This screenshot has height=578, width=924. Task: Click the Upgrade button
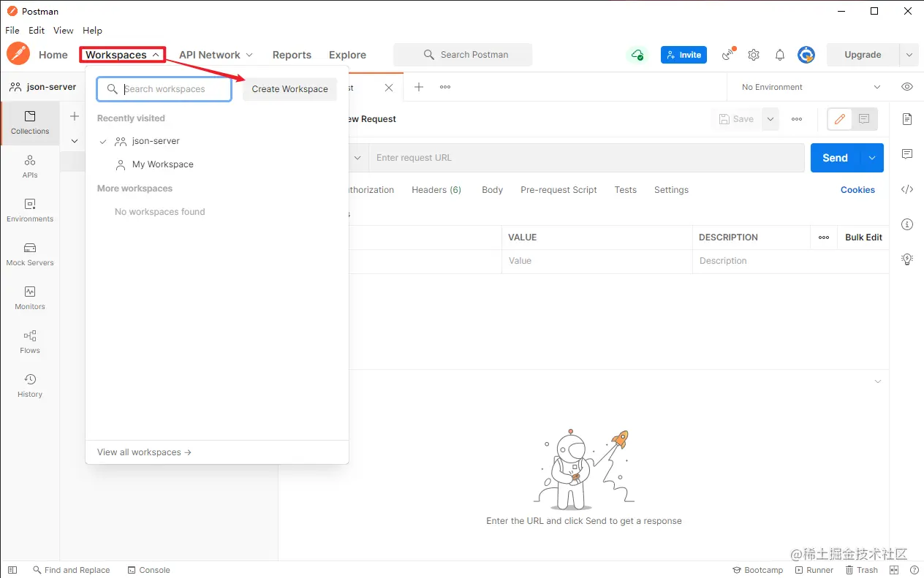pos(863,55)
